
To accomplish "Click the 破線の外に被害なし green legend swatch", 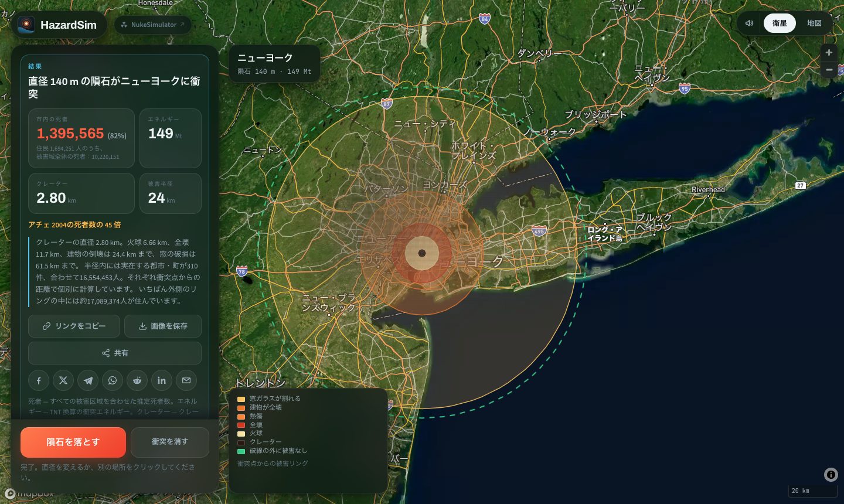I will (241, 451).
